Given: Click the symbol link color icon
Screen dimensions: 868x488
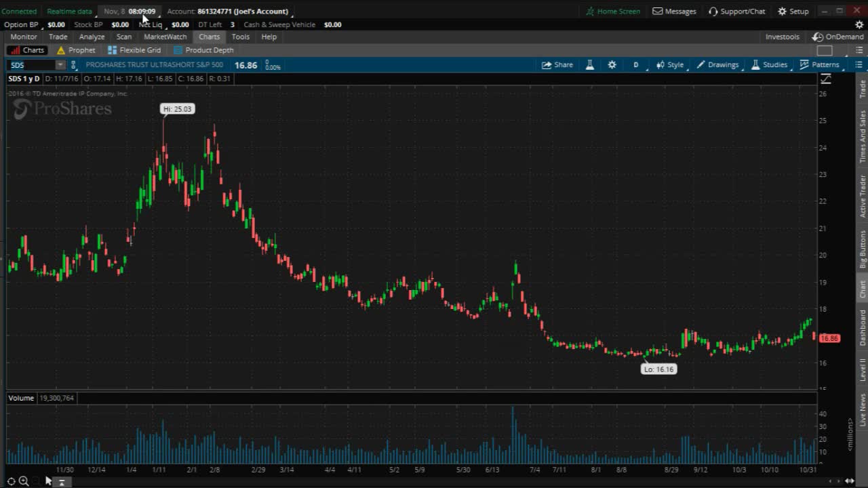Looking at the screenshot, I should click(x=73, y=65).
